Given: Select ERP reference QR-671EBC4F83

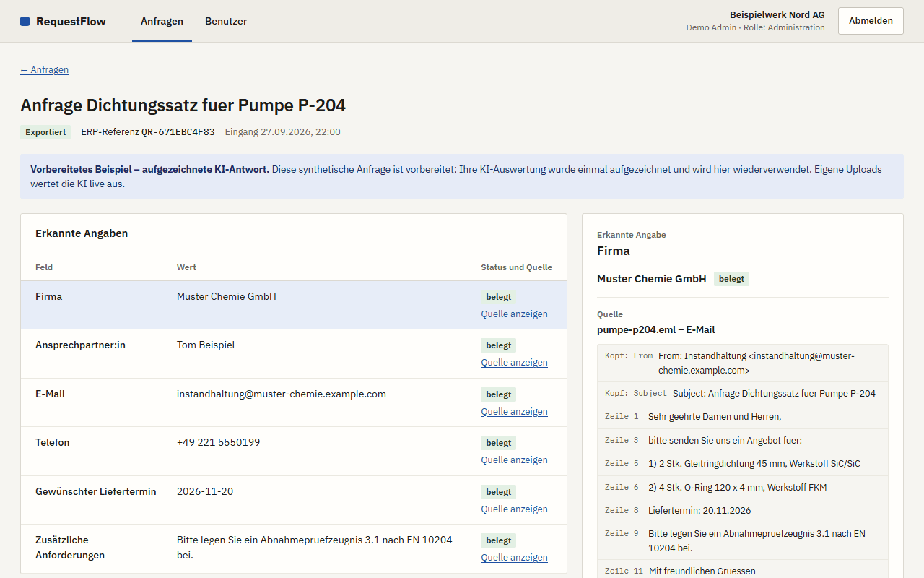Looking at the screenshot, I should (178, 132).
